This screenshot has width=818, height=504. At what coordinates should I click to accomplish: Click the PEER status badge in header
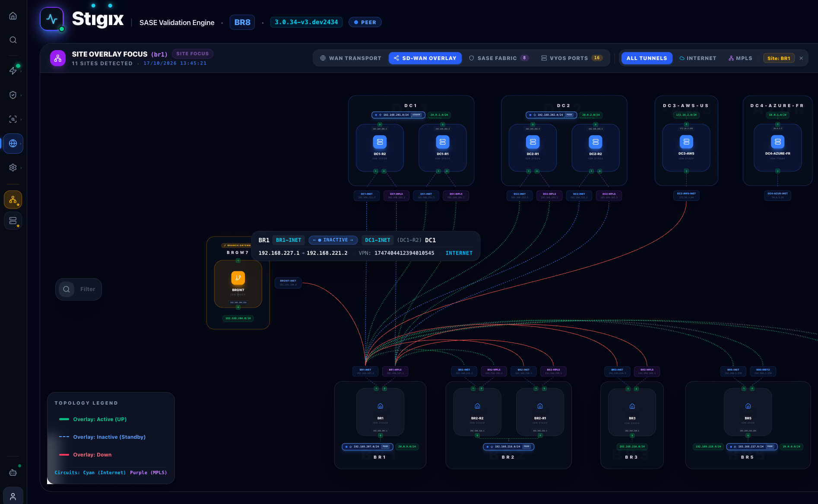point(365,22)
